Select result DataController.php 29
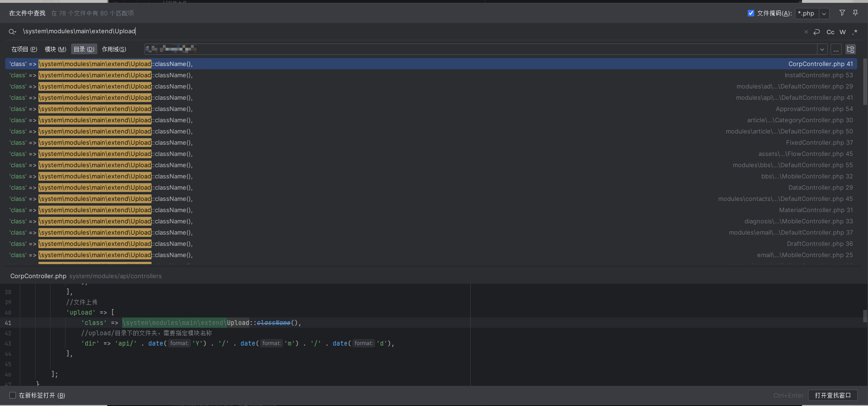Image resolution: width=868 pixels, height=406 pixels. [431, 187]
